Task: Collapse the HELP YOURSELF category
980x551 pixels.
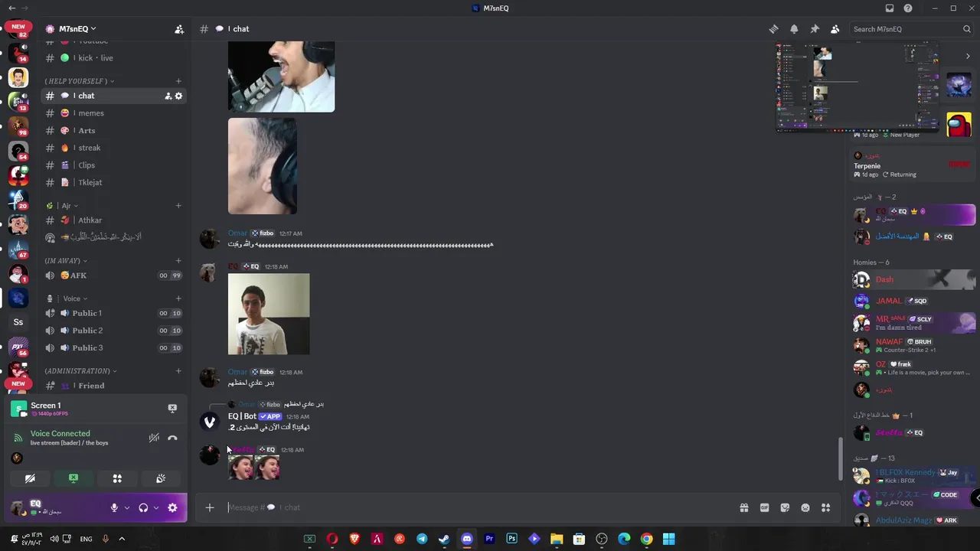Action: (79, 81)
